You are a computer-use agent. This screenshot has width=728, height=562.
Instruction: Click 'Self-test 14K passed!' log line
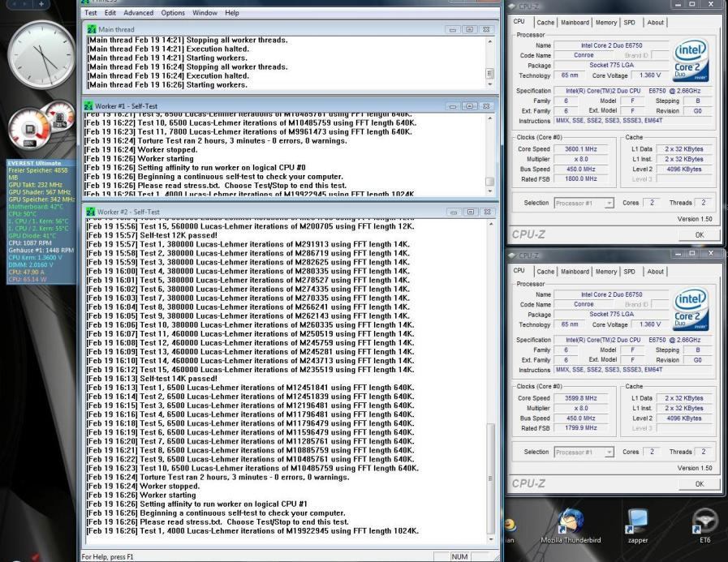[152, 379]
